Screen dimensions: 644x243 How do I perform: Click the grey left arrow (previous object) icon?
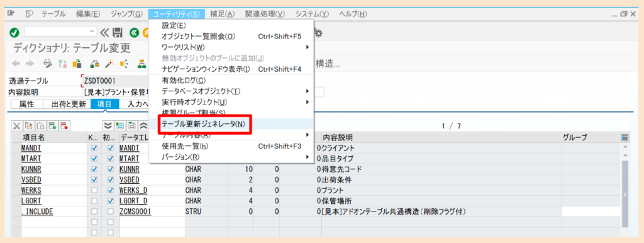click(16, 64)
